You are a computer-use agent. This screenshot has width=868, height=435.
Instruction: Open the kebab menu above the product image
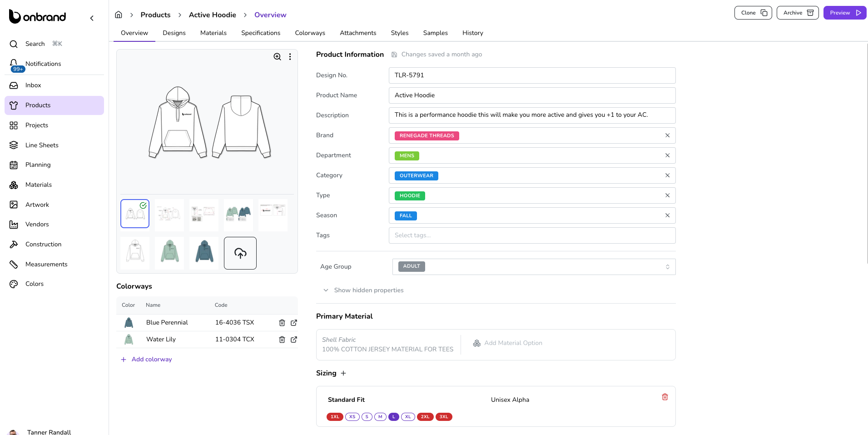click(290, 57)
